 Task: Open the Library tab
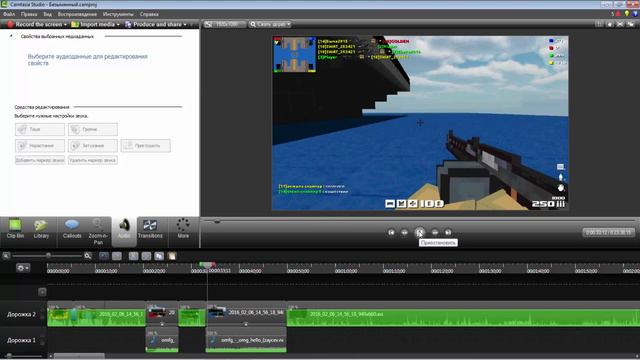coord(41,229)
